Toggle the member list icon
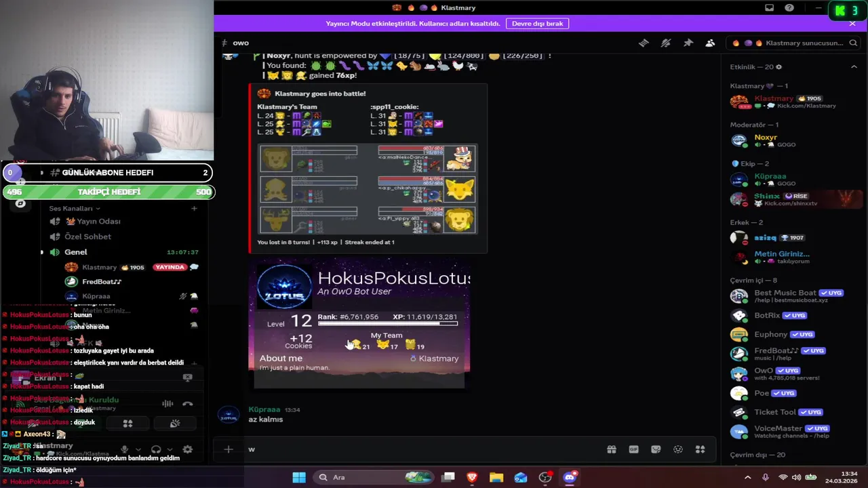This screenshot has width=868, height=488. coord(710,43)
